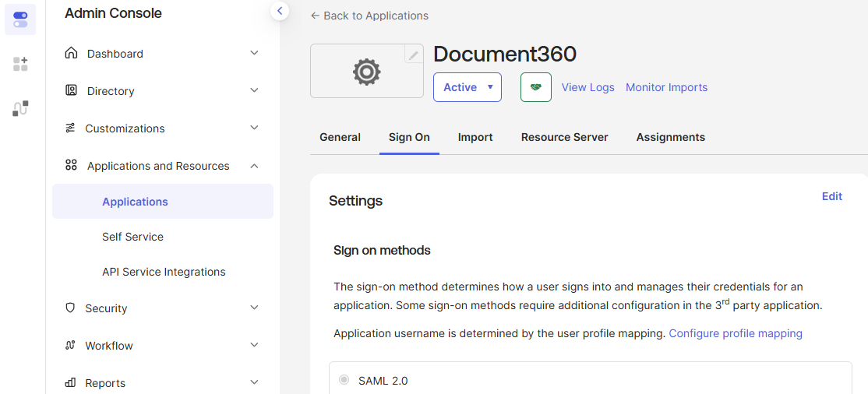This screenshot has height=394, width=868.
Task: Click the back arrow beside Back to Applications
Action: pyautogui.click(x=315, y=16)
